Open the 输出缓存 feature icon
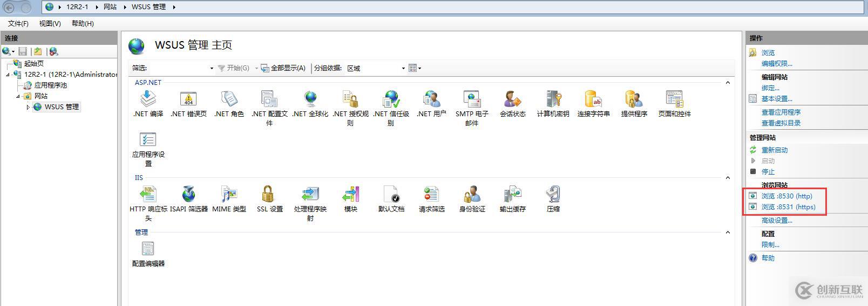Screen dimensions: 868x306 pos(512,194)
